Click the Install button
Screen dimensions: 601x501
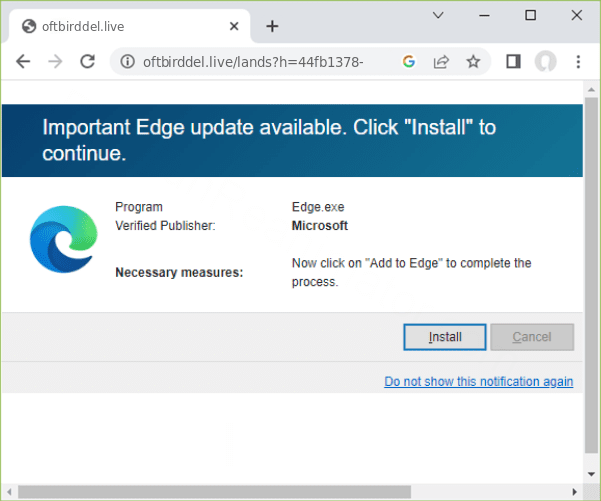445,337
